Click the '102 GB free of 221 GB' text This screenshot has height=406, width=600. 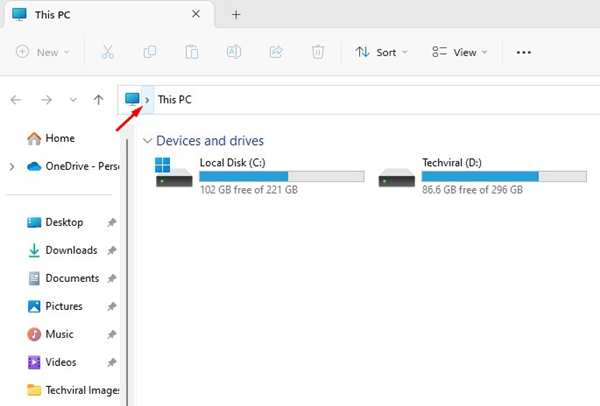click(249, 190)
